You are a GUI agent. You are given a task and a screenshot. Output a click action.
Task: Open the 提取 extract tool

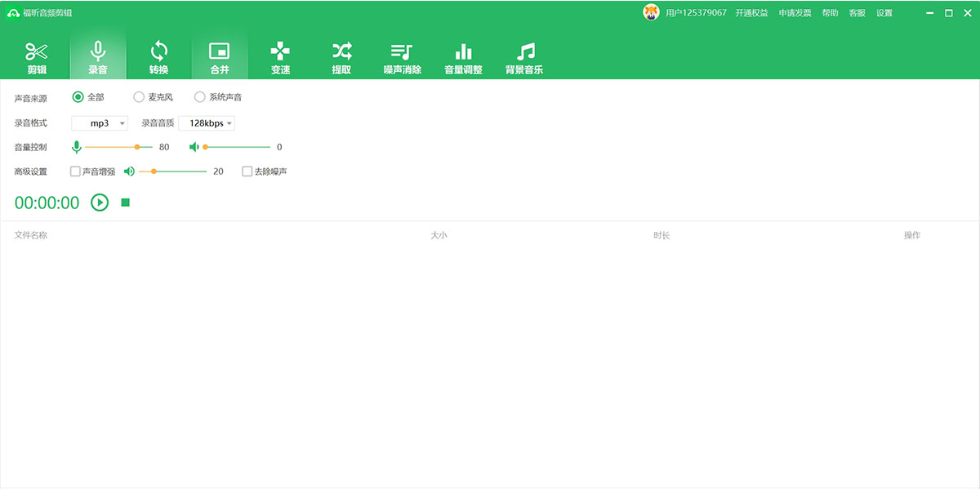[341, 57]
